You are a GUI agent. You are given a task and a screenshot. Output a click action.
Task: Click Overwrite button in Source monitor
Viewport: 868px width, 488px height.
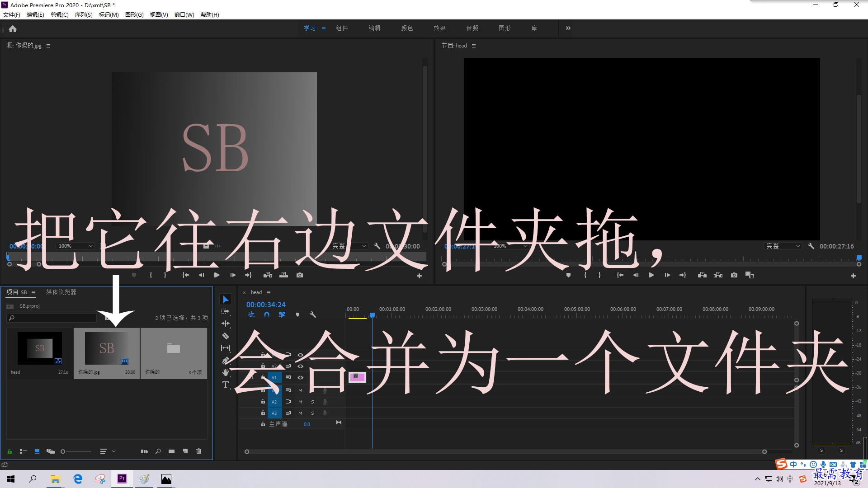click(x=283, y=275)
